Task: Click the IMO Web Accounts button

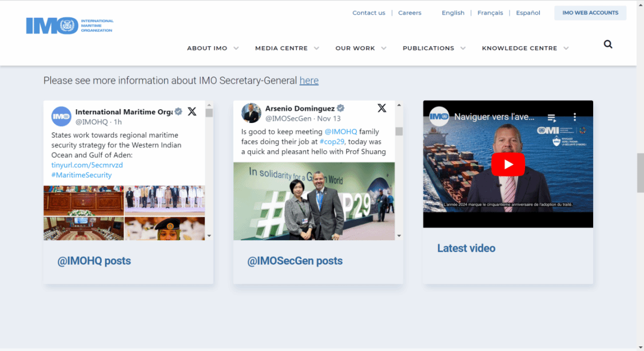Action: click(590, 13)
